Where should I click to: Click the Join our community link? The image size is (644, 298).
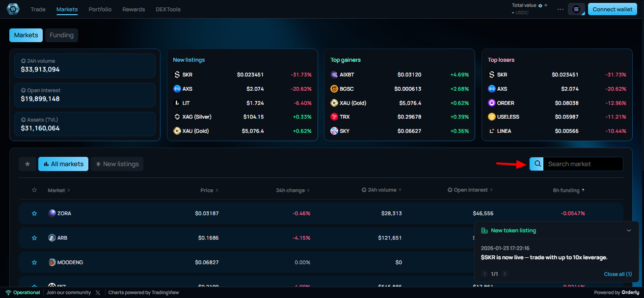pos(69,293)
